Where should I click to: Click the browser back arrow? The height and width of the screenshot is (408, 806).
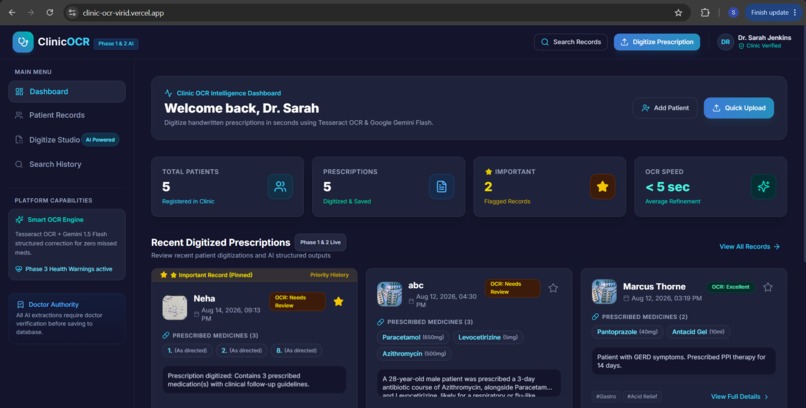tap(12, 12)
